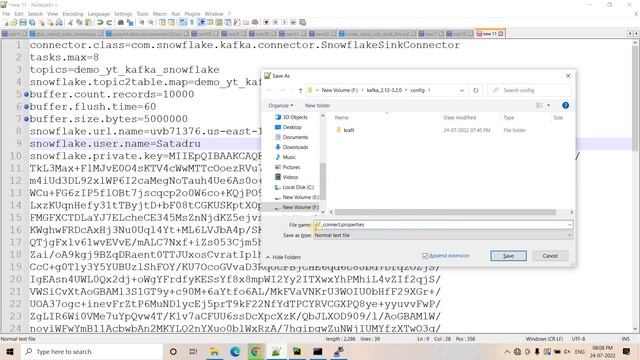Collapse folders with Hide Folders

coord(283,257)
